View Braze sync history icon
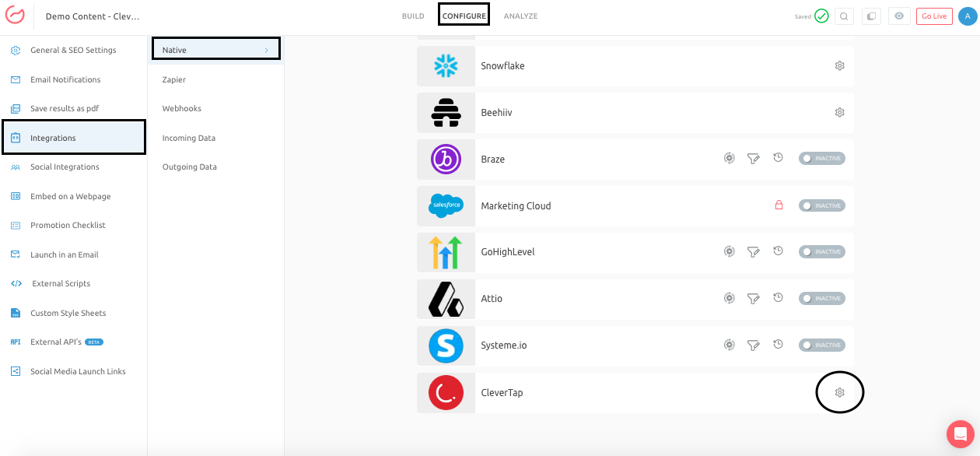 coord(778,158)
